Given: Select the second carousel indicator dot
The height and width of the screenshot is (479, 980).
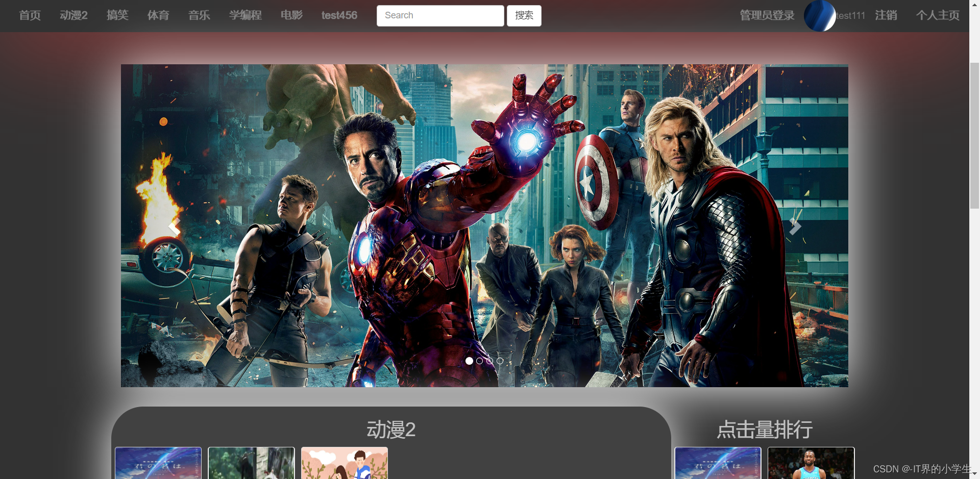Looking at the screenshot, I should coord(479,361).
